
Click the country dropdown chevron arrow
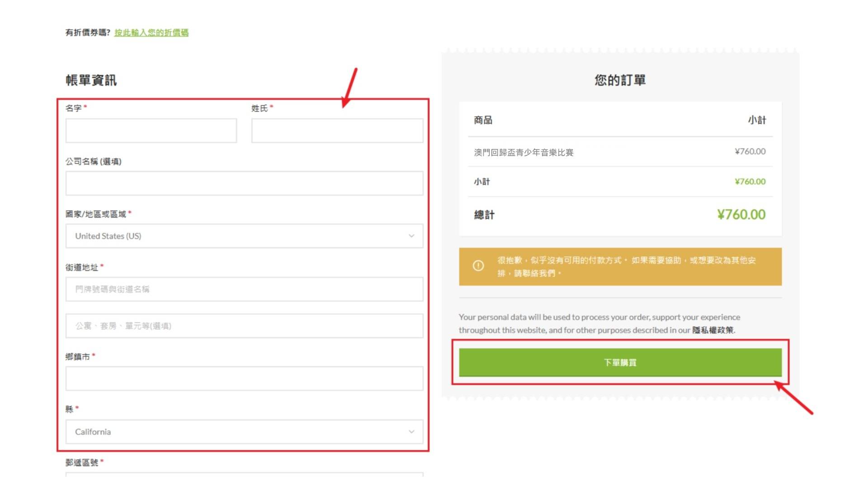(x=411, y=236)
